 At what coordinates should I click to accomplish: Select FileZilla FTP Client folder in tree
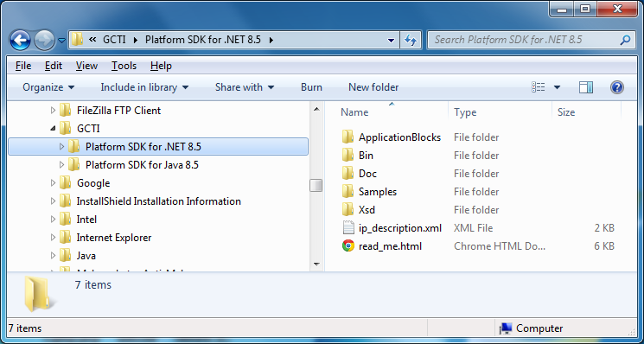[x=118, y=111]
